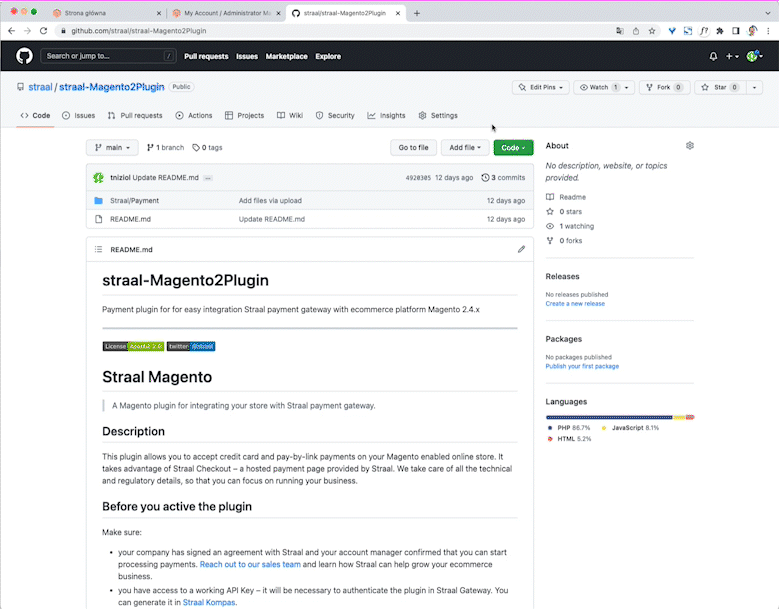Screen dimensions: 779x609
Task: Click the License badge
Action: pos(133,346)
